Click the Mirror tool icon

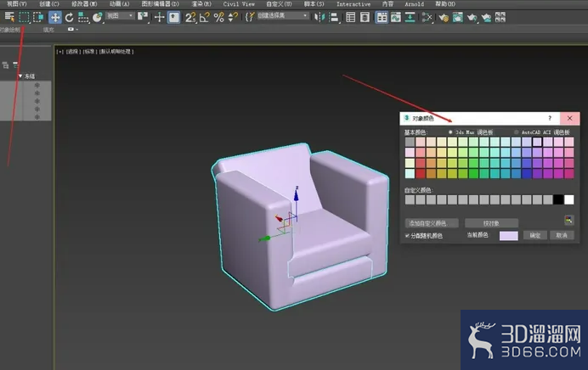click(319, 17)
